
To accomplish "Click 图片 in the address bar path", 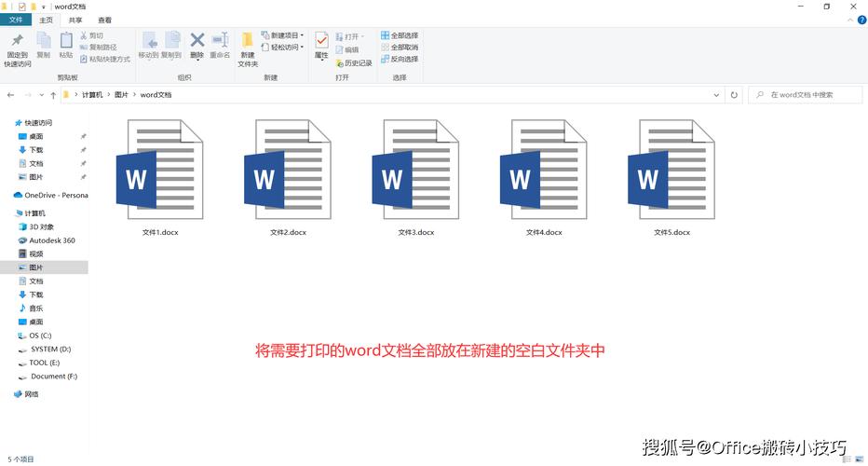I will coord(121,95).
